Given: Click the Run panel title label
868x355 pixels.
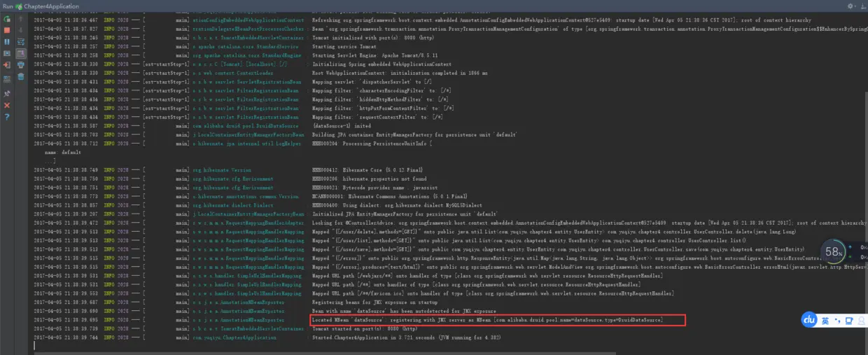Looking at the screenshot, I should tap(8, 6).
